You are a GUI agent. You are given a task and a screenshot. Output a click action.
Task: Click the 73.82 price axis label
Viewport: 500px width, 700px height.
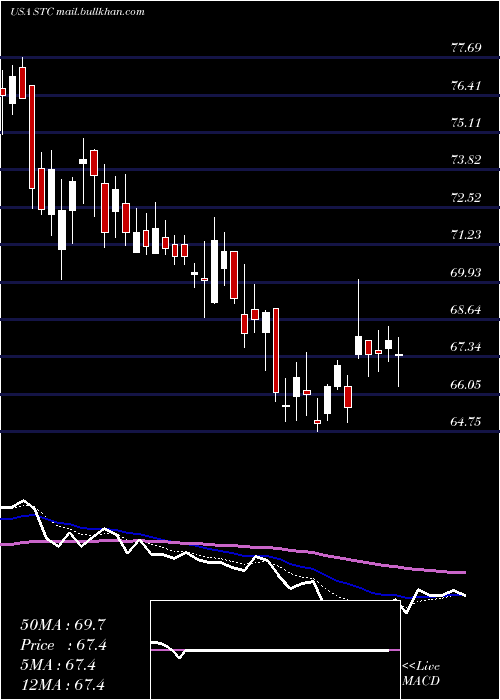tap(466, 159)
